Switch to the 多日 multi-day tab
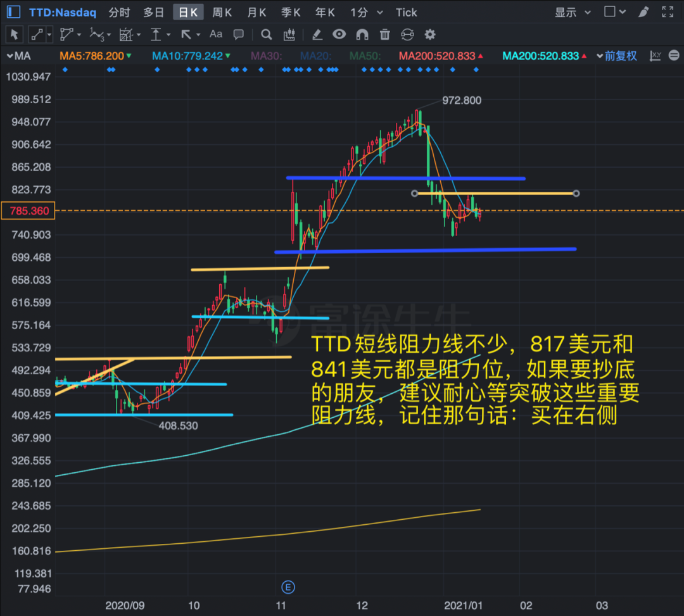Viewport: 684px width, 616px height. 153,12
